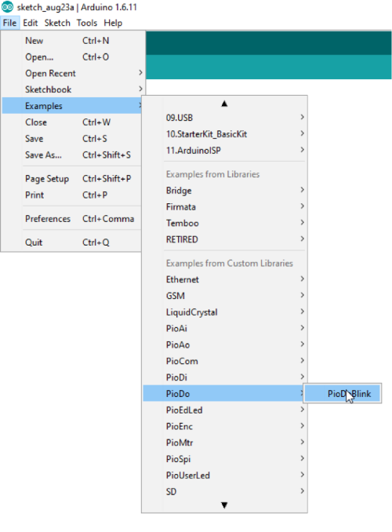Choose Save As... entry

pos(72,155)
